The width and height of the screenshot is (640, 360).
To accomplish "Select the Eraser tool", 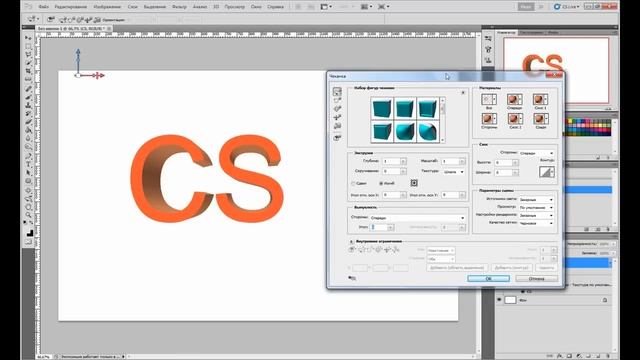I will pyautogui.click(x=29, y=122).
